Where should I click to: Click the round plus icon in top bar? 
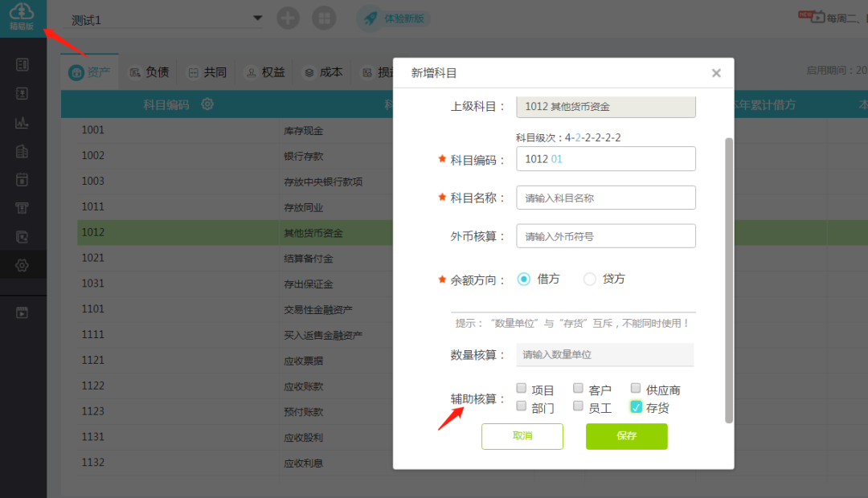(x=288, y=18)
